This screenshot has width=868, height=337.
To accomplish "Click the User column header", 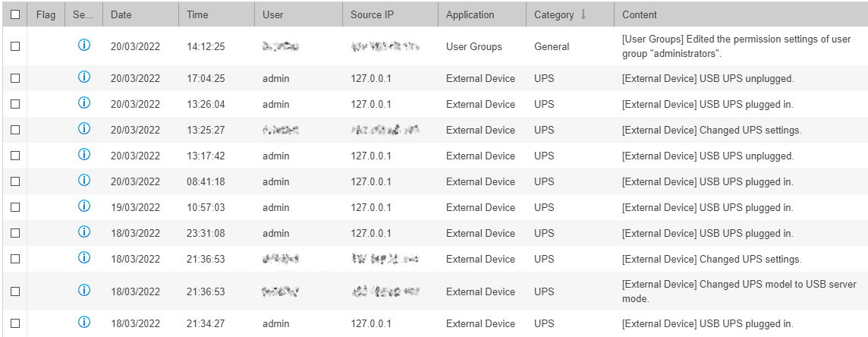I will pos(273,14).
